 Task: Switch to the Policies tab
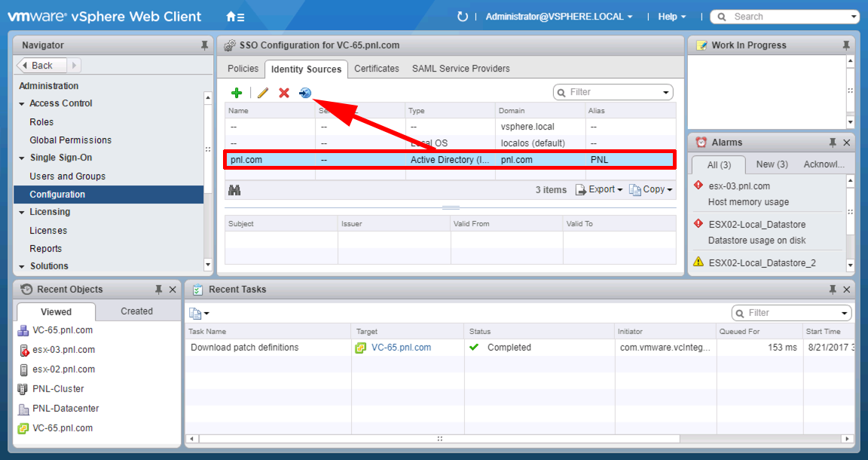point(243,69)
